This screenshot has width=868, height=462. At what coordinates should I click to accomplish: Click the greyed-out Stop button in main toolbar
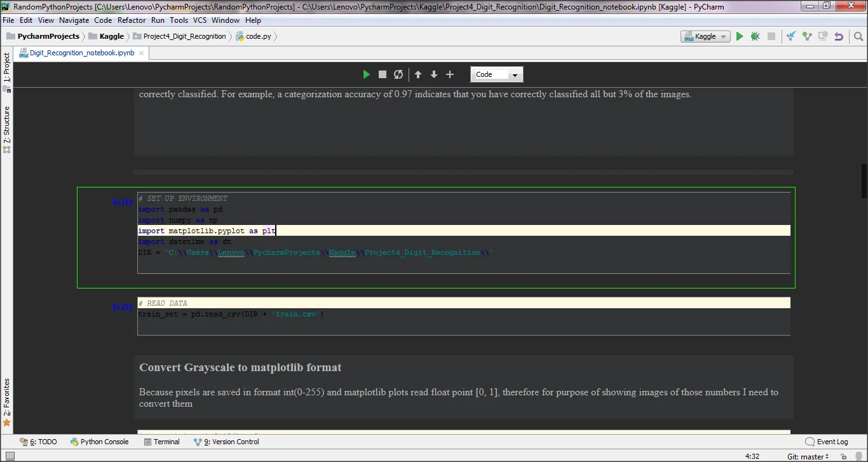coord(771,36)
